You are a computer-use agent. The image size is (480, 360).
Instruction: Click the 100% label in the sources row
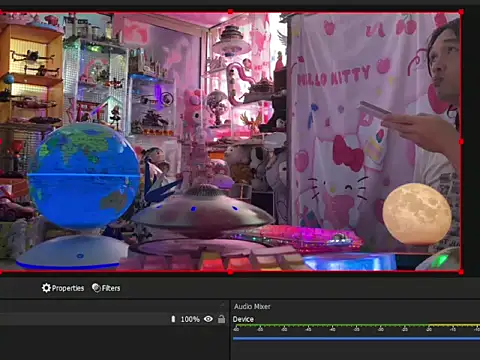[190, 319]
